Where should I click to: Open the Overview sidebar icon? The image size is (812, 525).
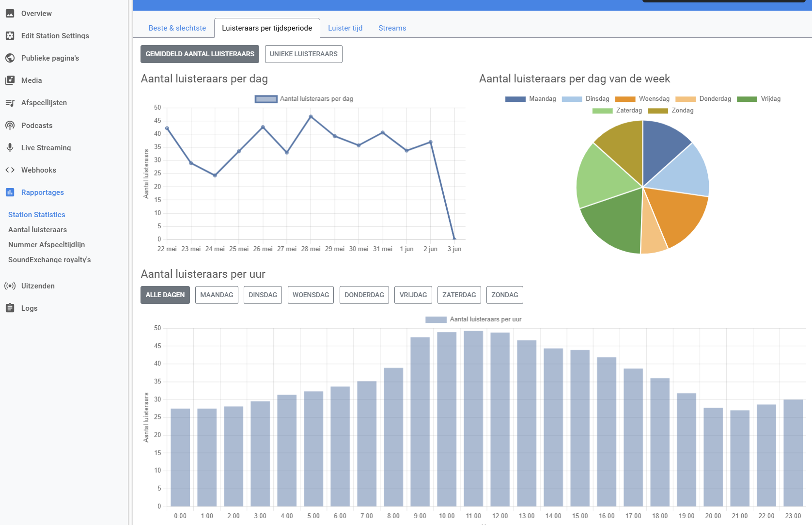pos(10,14)
